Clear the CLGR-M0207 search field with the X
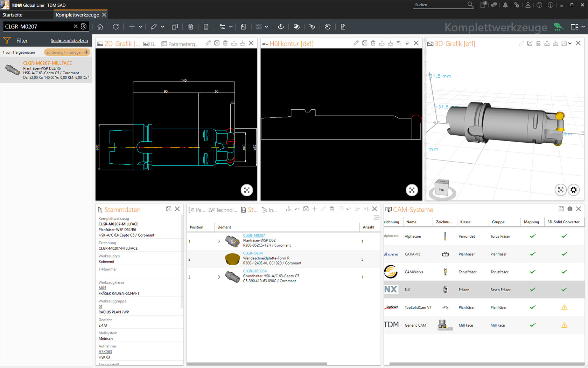Viewport: 588px width, 368px height. pyautogui.click(x=76, y=26)
